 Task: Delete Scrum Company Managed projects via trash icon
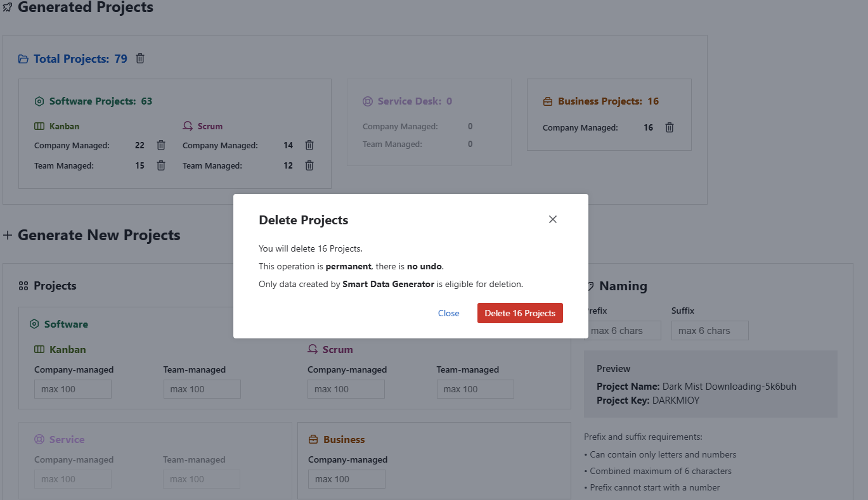click(x=309, y=145)
